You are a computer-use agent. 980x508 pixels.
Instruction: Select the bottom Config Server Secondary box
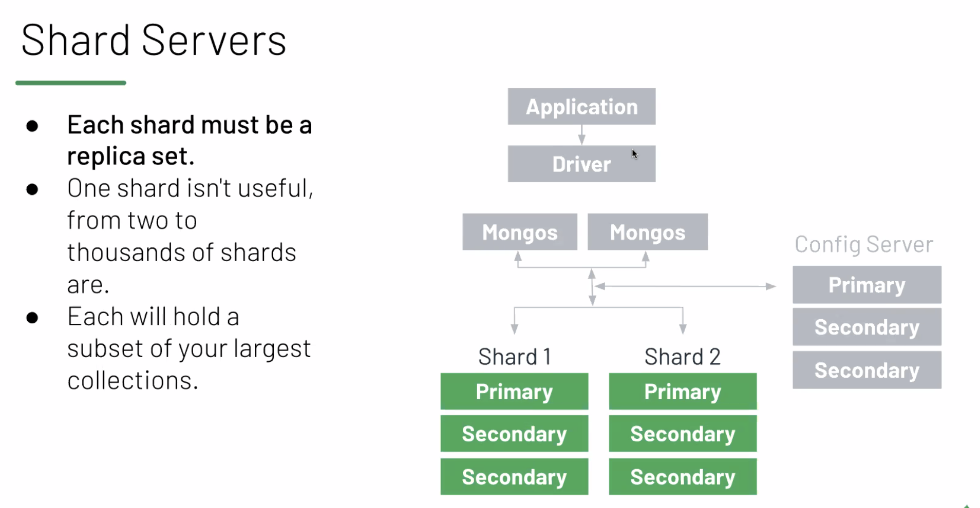pyautogui.click(x=866, y=370)
